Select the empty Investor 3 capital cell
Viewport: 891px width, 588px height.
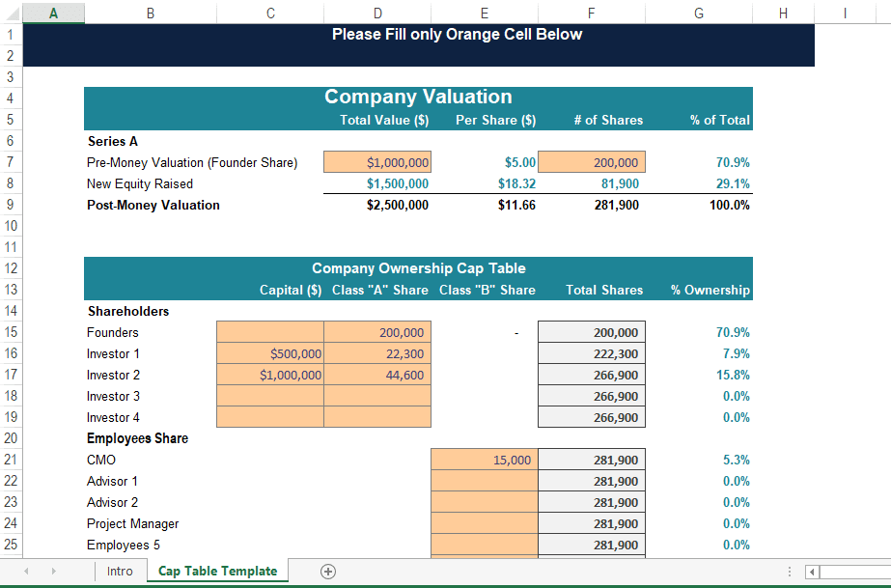pyautogui.click(x=270, y=396)
